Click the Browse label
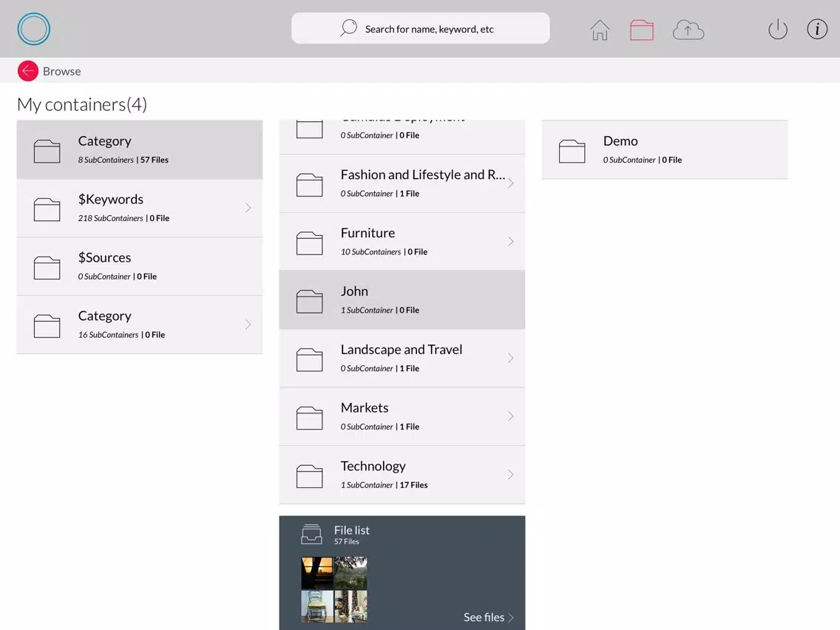 point(61,71)
